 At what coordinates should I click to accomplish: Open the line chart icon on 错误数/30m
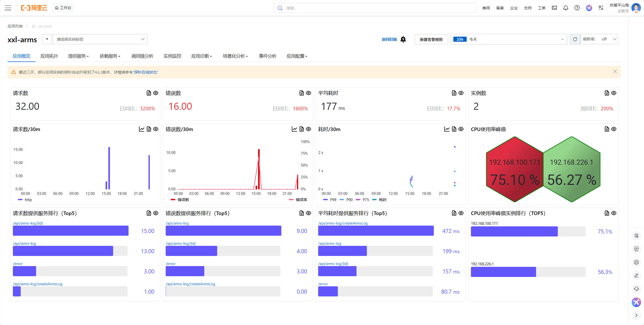(x=294, y=129)
